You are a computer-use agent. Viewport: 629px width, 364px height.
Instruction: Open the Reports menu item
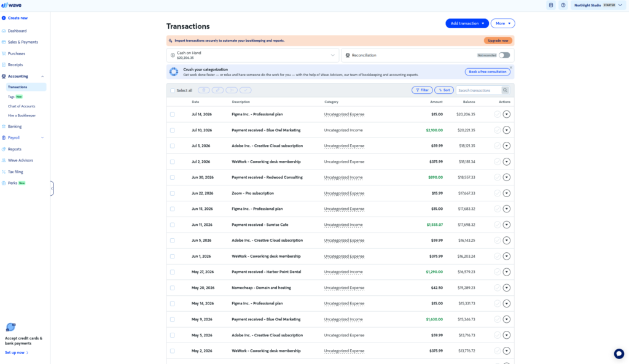click(15, 149)
